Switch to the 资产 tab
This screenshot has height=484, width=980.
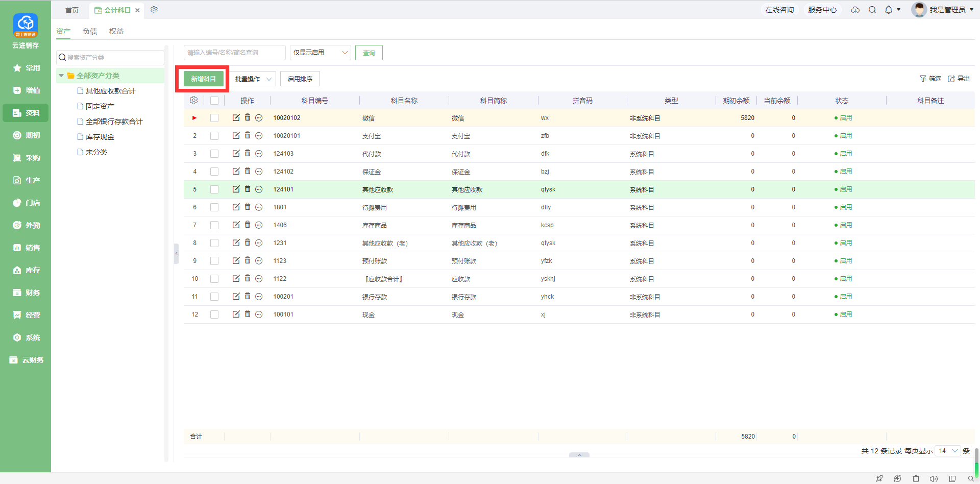click(63, 31)
